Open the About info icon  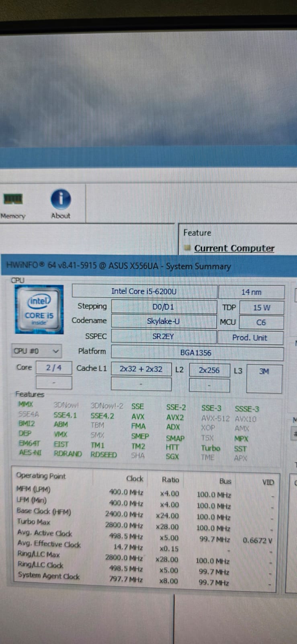click(x=61, y=204)
